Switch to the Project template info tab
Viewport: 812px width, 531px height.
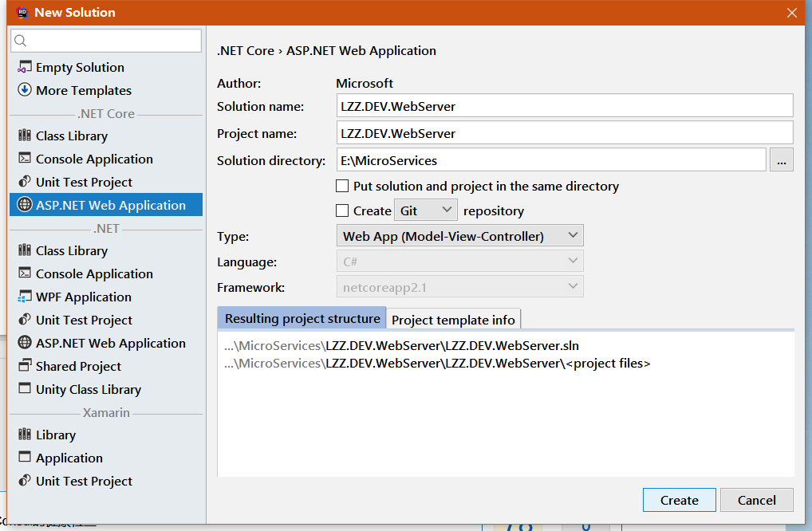coord(453,320)
